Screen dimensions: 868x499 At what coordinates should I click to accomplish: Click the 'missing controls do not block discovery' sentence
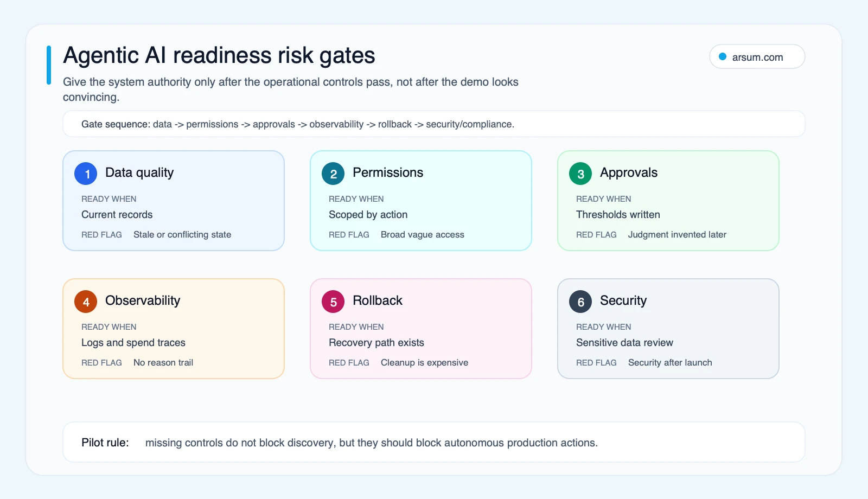pos(372,443)
